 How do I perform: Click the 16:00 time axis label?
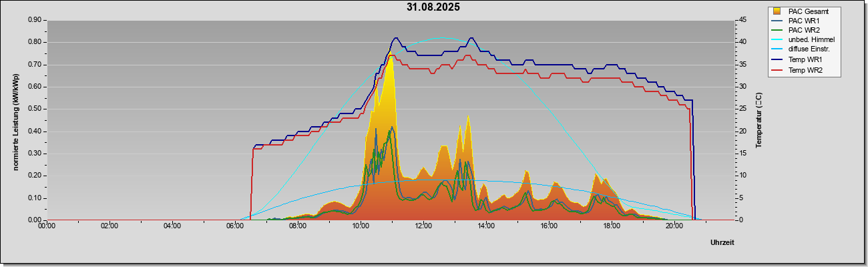point(549,226)
